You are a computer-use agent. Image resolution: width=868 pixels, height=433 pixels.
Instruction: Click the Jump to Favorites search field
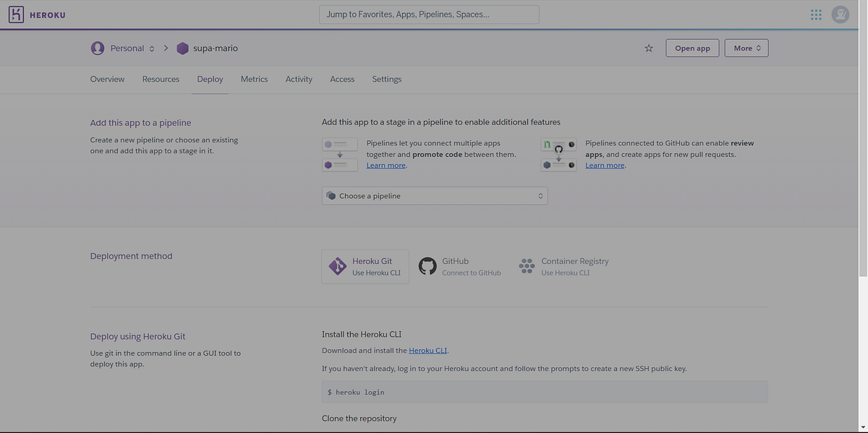point(429,14)
